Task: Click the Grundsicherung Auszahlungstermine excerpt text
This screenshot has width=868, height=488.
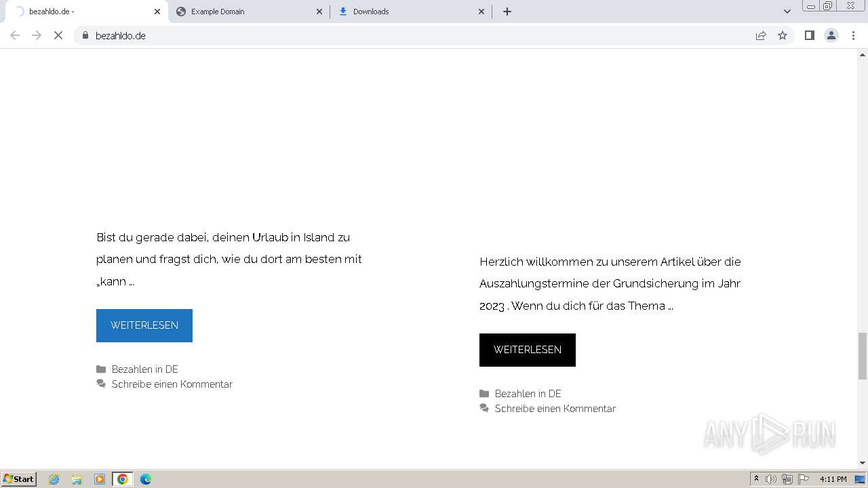Action: pyautogui.click(x=610, y=283)
